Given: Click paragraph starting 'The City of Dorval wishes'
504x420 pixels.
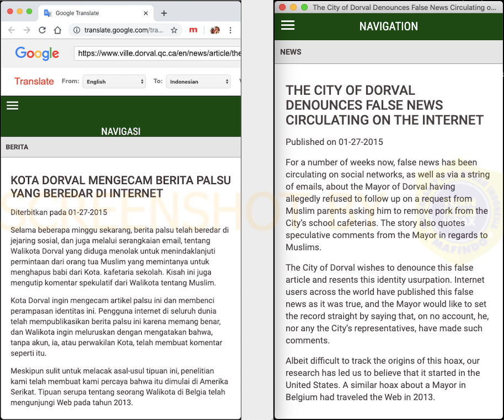Looking at the screenshot, I should (387, 304).
